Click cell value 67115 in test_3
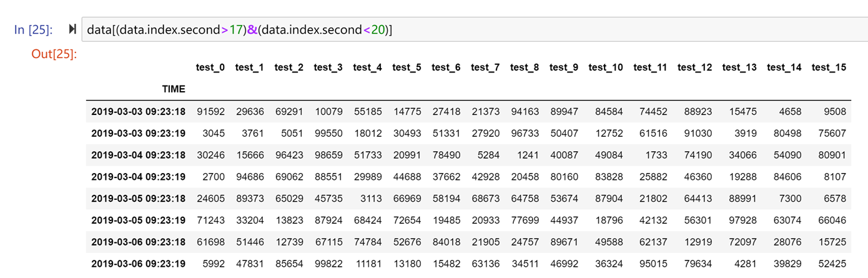 (329, 243)
